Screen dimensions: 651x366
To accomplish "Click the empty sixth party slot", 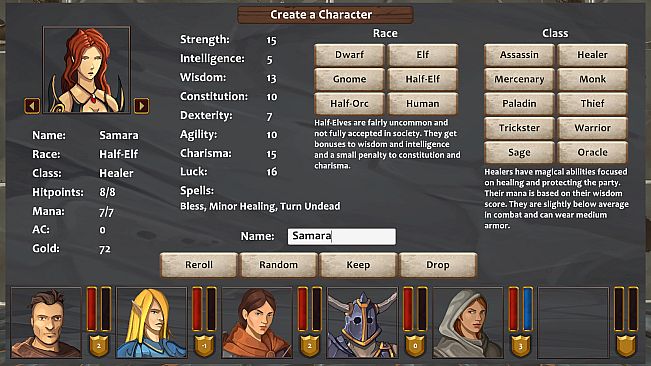I will pyautogui.click(x=573, y=322).
